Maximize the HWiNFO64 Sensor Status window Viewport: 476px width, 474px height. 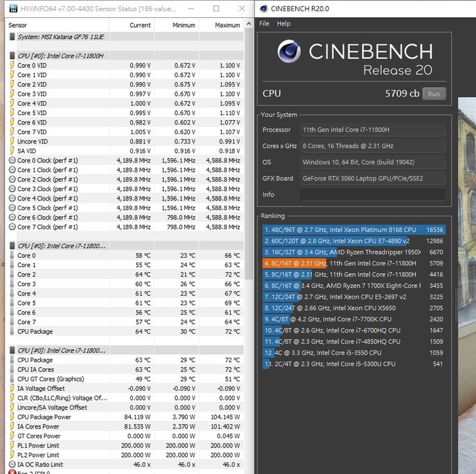pyautogui.click(x=216, y=9)
